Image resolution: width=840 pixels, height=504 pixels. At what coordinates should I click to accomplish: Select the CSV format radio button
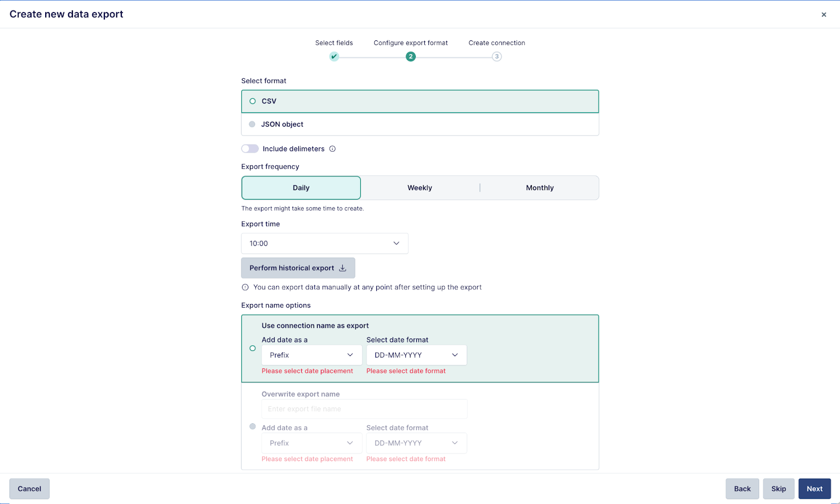[x=253, y=101]
